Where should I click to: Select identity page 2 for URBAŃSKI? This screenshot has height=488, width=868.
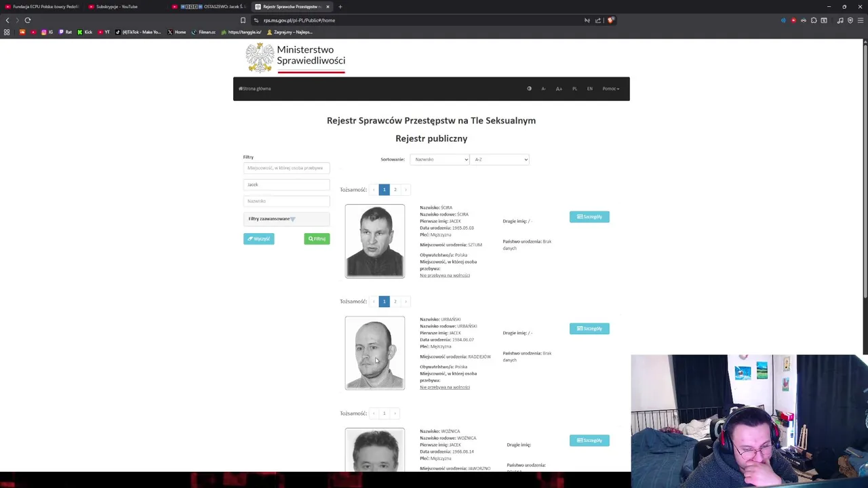click(395, 302)
